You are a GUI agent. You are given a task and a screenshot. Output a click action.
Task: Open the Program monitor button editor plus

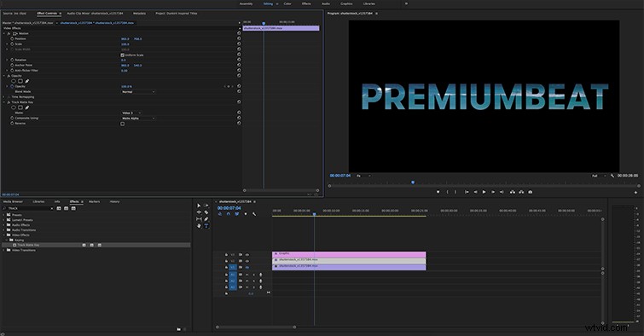pyautogui.click(x=635, y=192)
